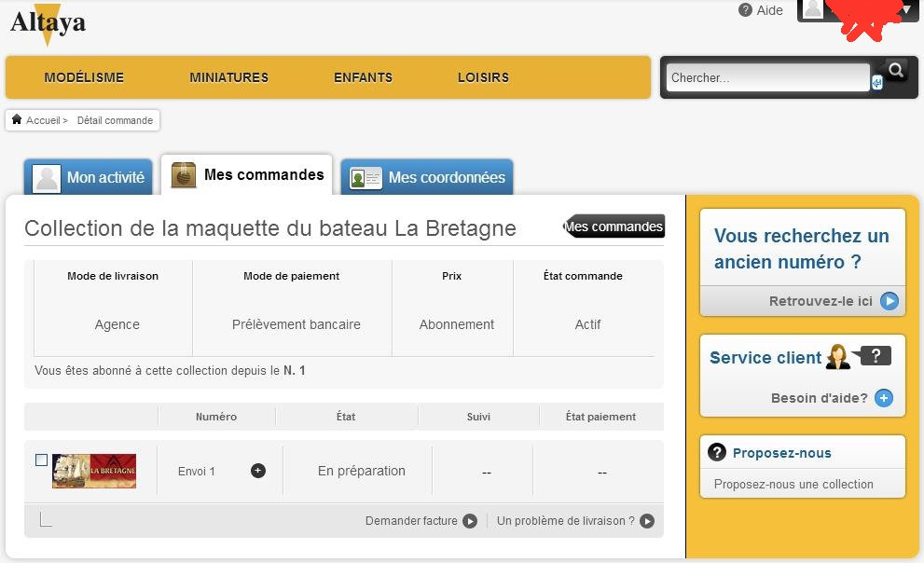
Task: Open the LOISIRS menu
Action: click(483, 77)
